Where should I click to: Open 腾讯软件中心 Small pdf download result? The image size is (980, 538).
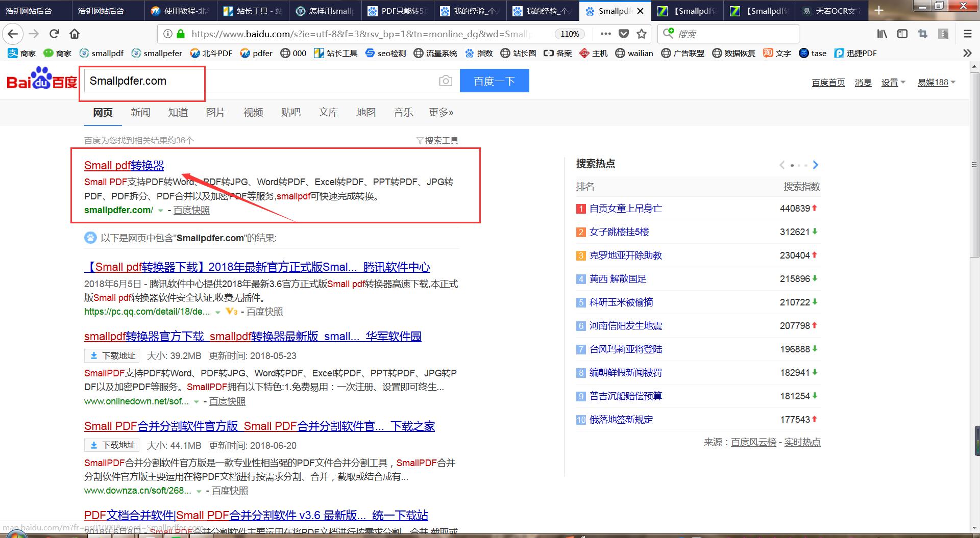(x=257, y=267)
